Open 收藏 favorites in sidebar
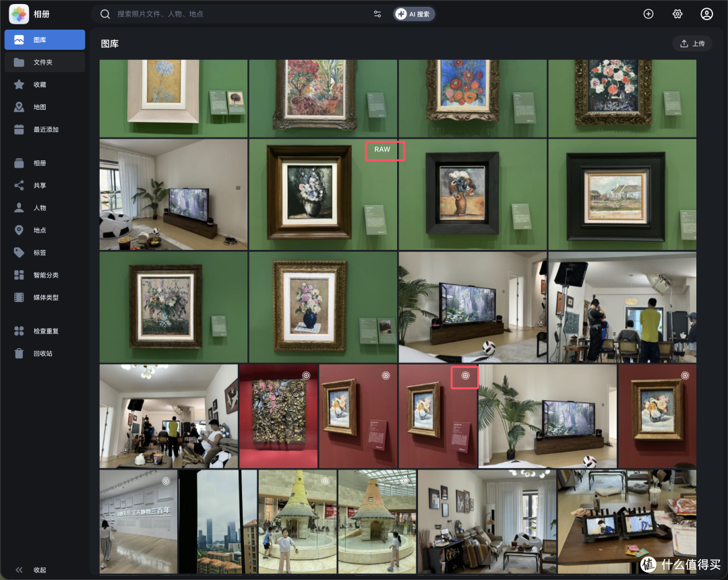 pos(44,84)
